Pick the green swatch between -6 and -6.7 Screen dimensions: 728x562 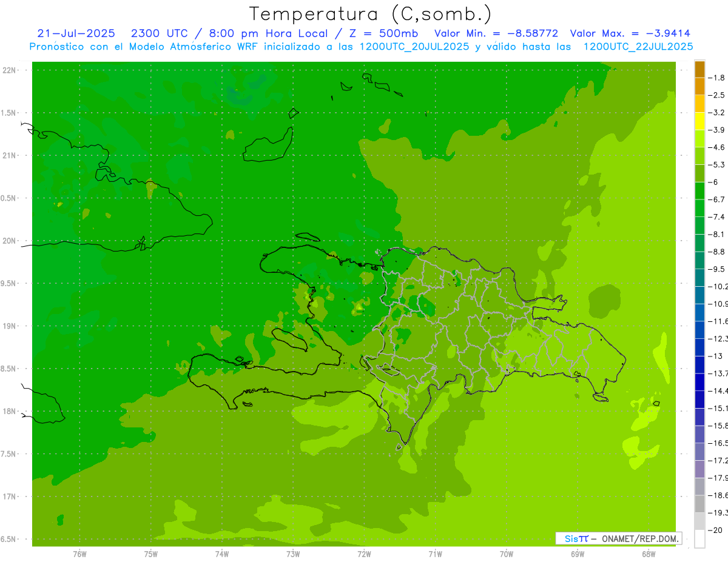coord(699,191)
